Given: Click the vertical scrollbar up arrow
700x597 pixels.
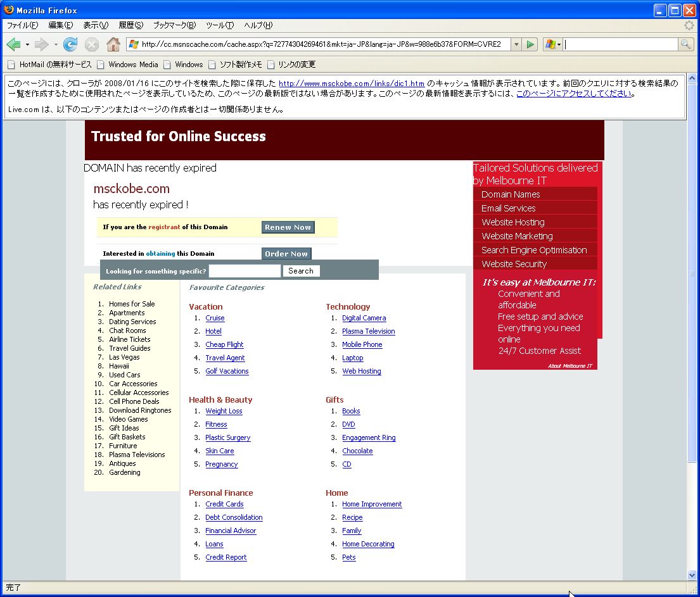Looking at the screenshot, I should [692, 78].
